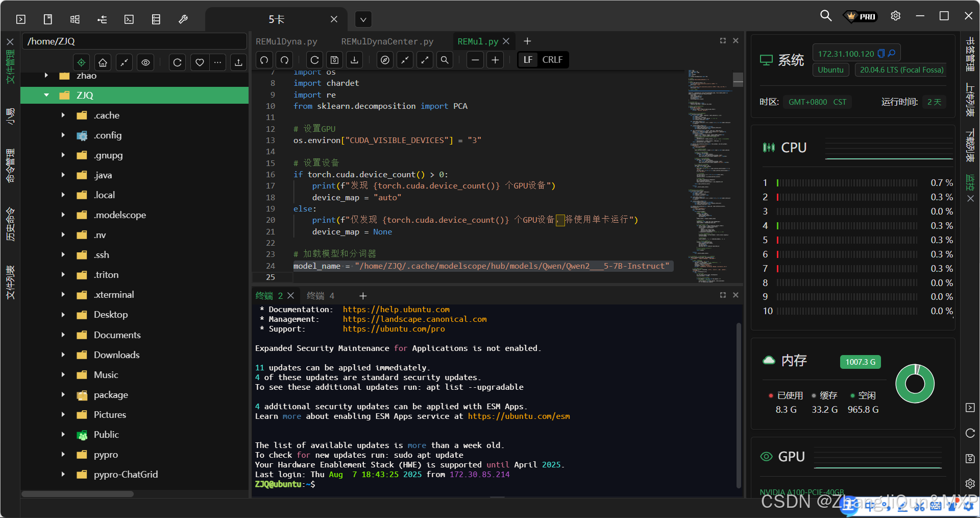
Task: Close terminal tab 终端 2
Action: (x=290, y=295)
